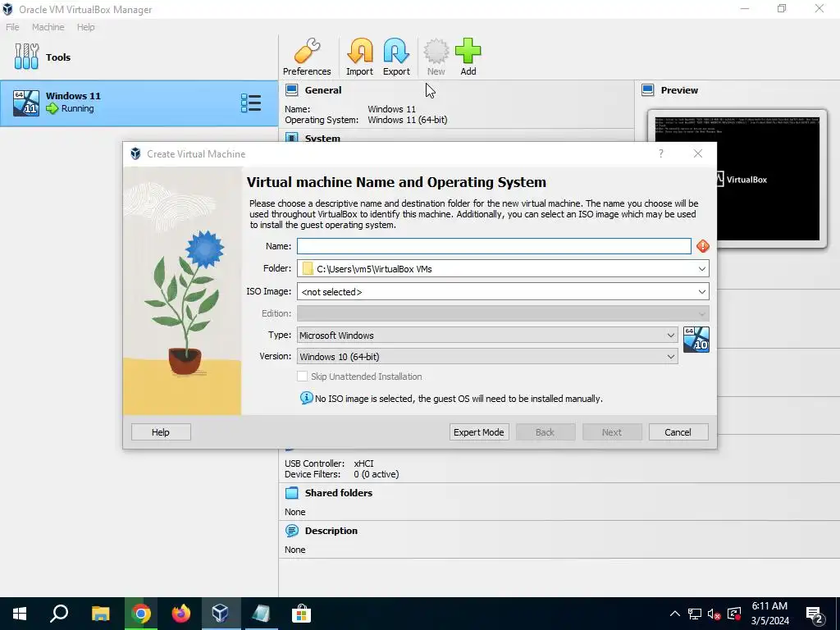
Task: Click the Import appliance icon
Action: 359,57
